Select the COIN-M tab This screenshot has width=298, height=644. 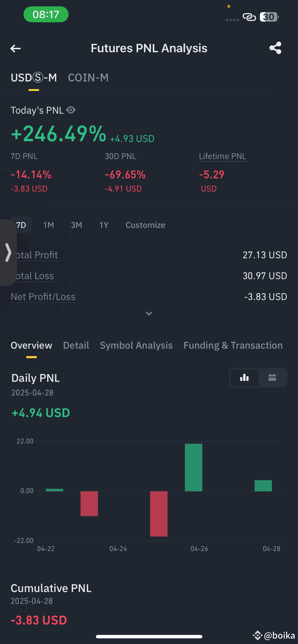point(88,78)
